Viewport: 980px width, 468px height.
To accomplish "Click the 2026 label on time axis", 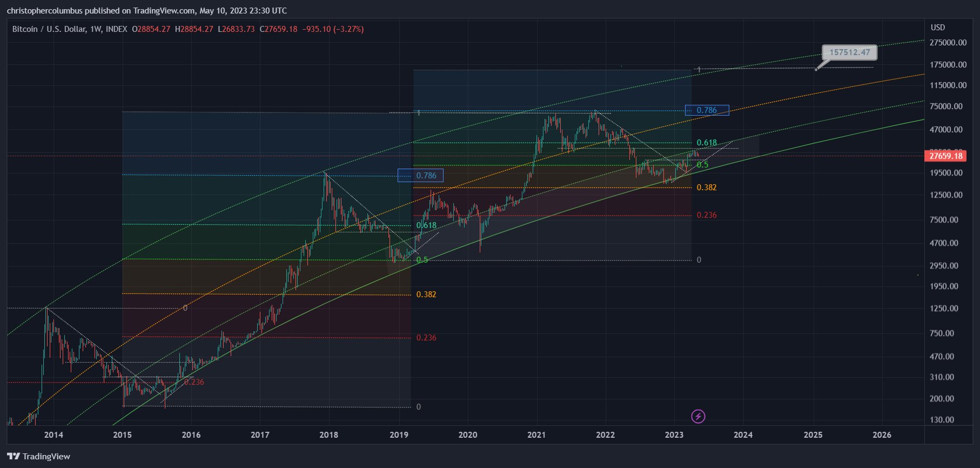I will (x=882, y=435).
